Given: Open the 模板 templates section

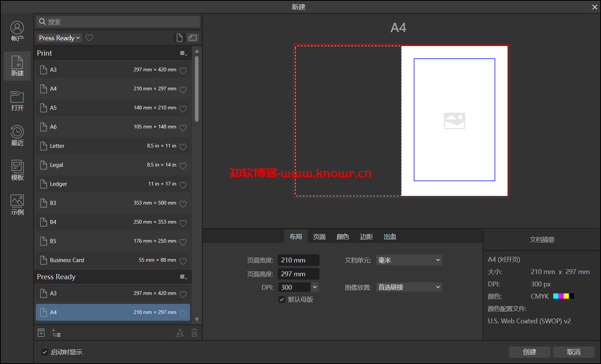Looking at the screenshot, I should [x=17, y=170].
